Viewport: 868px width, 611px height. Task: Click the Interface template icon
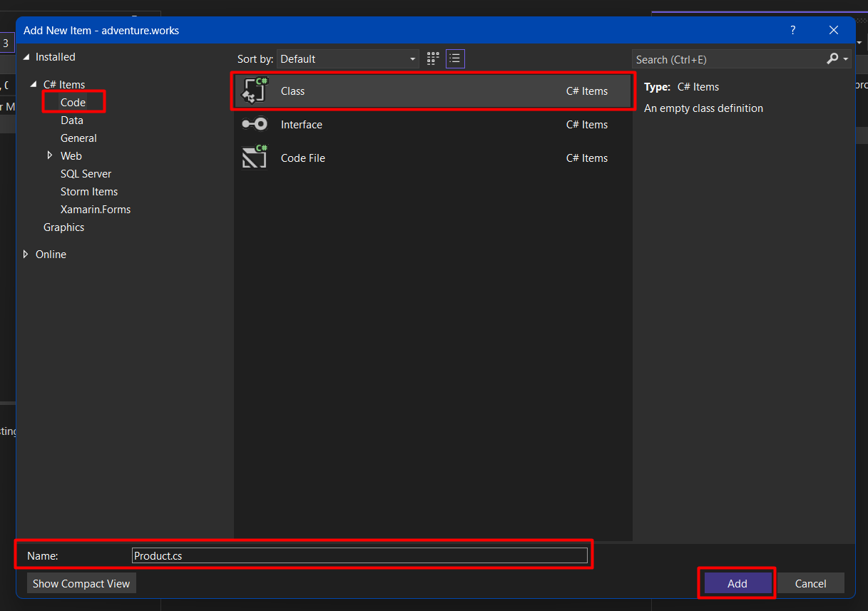[x=255, y=125]
